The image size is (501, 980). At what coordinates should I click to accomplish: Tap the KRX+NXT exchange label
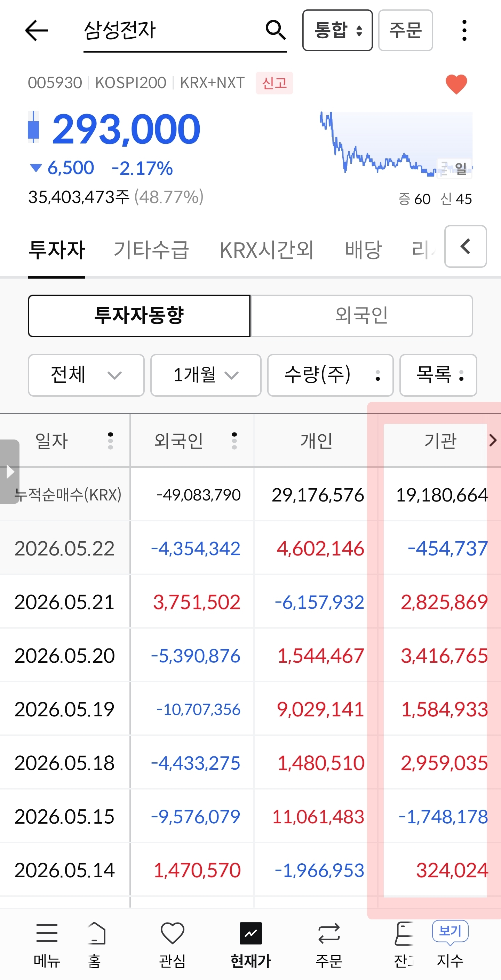[212, 83]
